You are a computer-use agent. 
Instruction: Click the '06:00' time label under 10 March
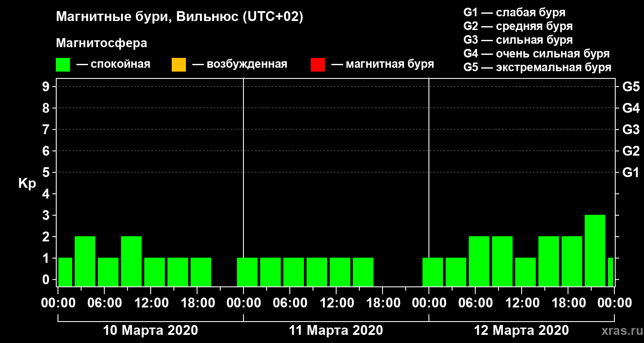tap(104, 303)
